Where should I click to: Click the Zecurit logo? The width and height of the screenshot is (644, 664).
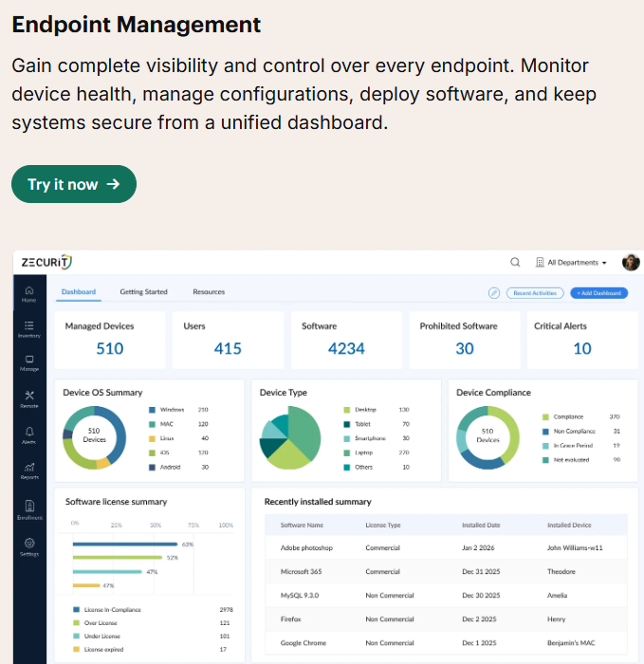click(46, 262)
